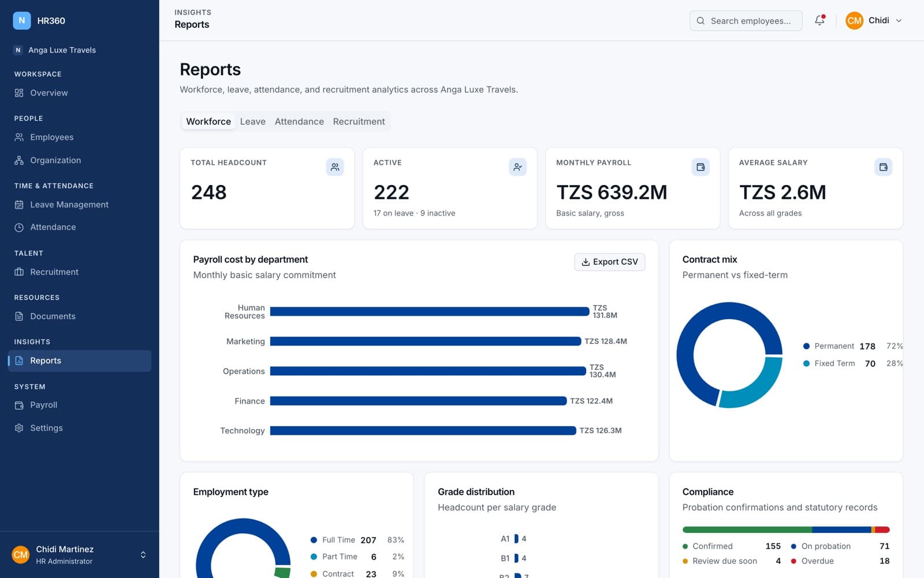This screenshot has height=578, width=924.
Task: Click the Active card user-check icon
Action: (x=517, y=167)
